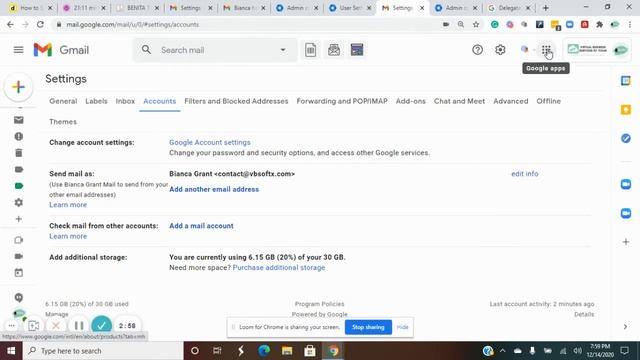Open the Chat and Meet tab
640x360 pixels.
(459, 101)
